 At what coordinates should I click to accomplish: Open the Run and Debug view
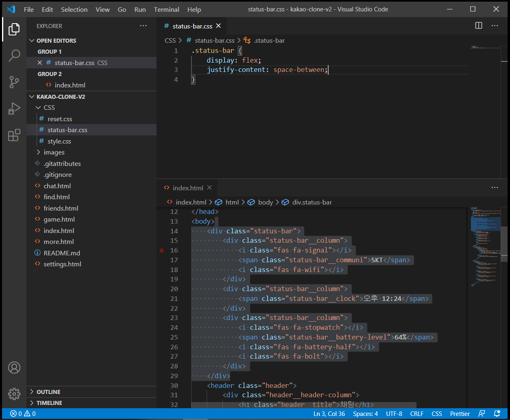click(x=14, y=109)
